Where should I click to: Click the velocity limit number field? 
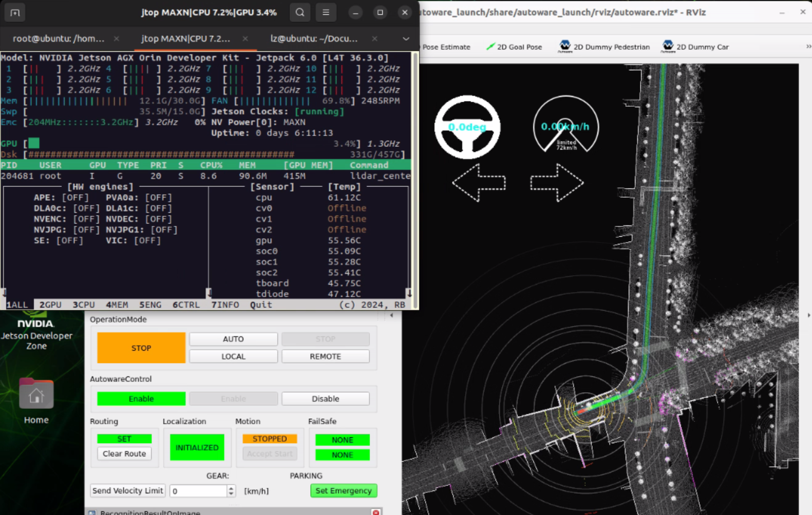pos(198,491)
